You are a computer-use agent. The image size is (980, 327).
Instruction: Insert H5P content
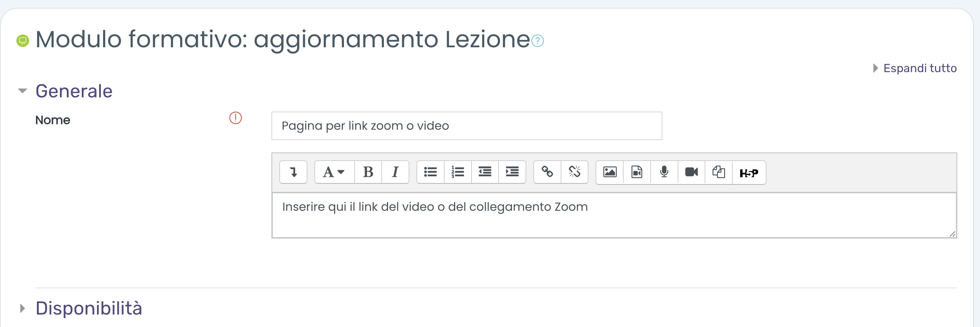(x=749, y=172)
